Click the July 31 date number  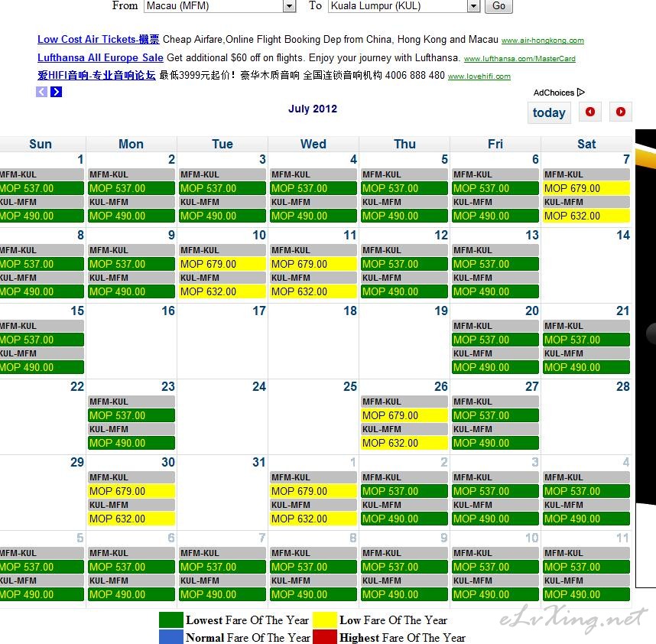259,463
